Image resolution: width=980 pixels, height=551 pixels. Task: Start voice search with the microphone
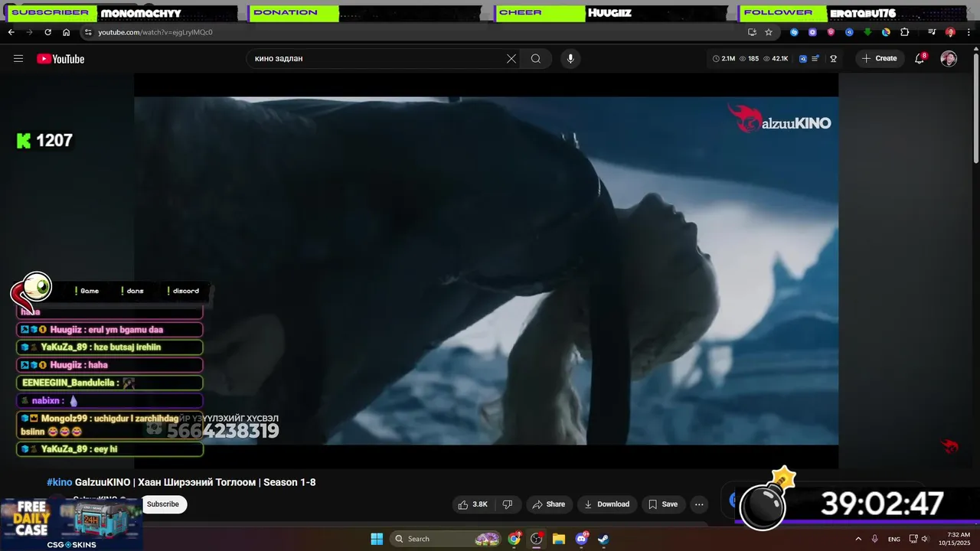point(570,59)
